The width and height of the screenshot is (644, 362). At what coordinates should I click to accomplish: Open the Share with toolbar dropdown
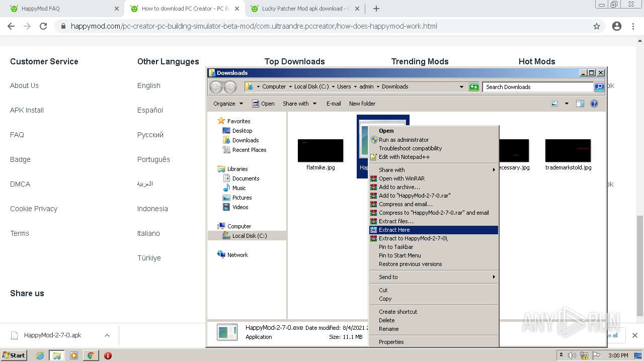pyautogui.click(x=300, y=104)
